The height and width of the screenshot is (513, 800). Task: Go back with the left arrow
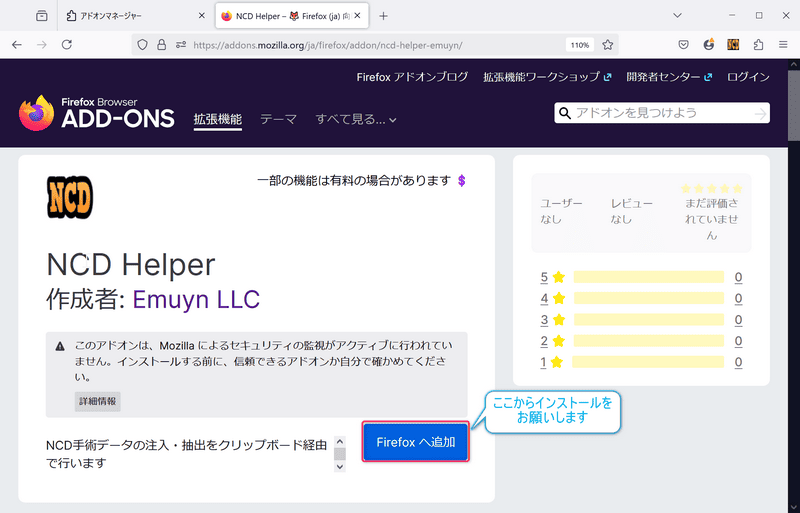tap(17, 45)
